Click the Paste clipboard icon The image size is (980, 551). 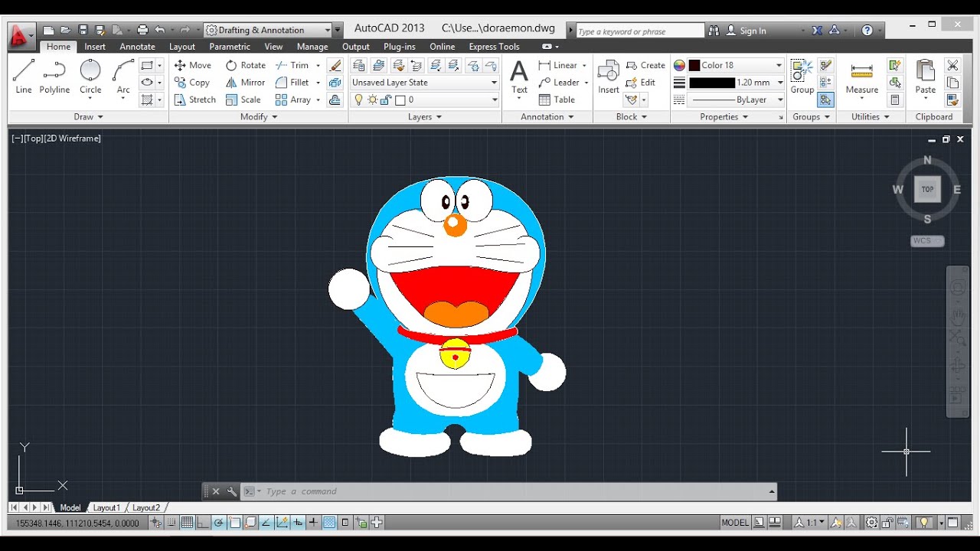coord(926,77)
